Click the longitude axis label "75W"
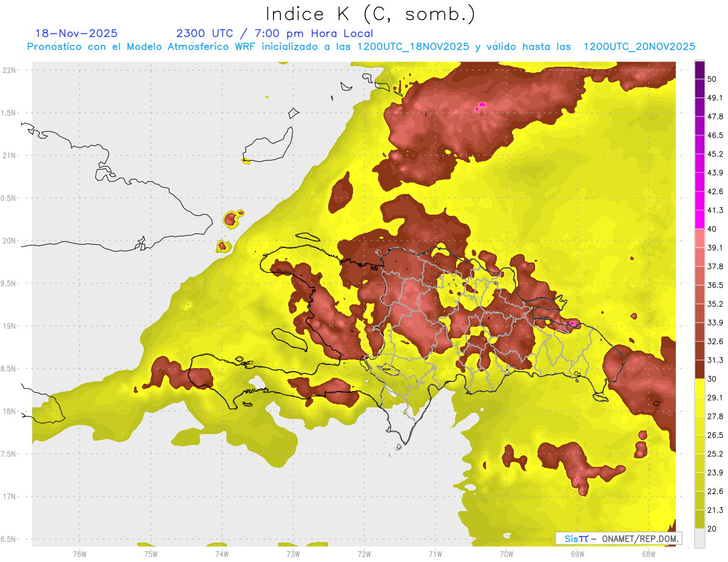The height and width of the screenshot is (562, 728). (x=150, y=554)
